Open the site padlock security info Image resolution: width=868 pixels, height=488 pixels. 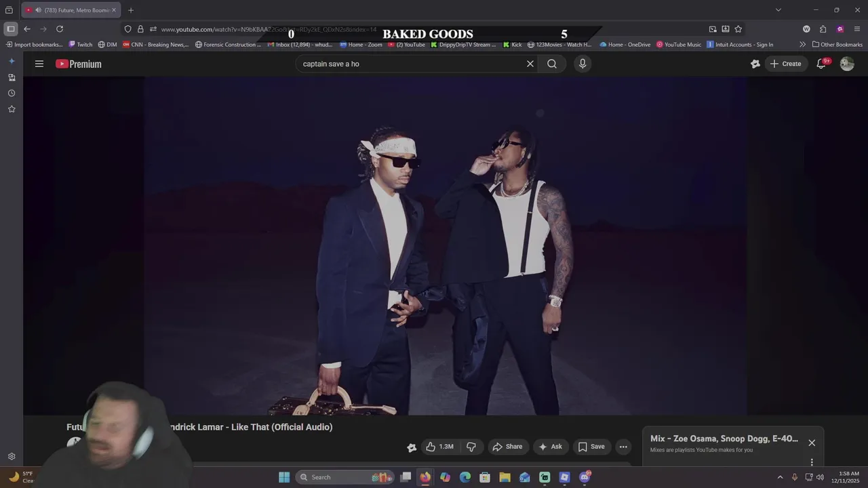coord(140,29)
